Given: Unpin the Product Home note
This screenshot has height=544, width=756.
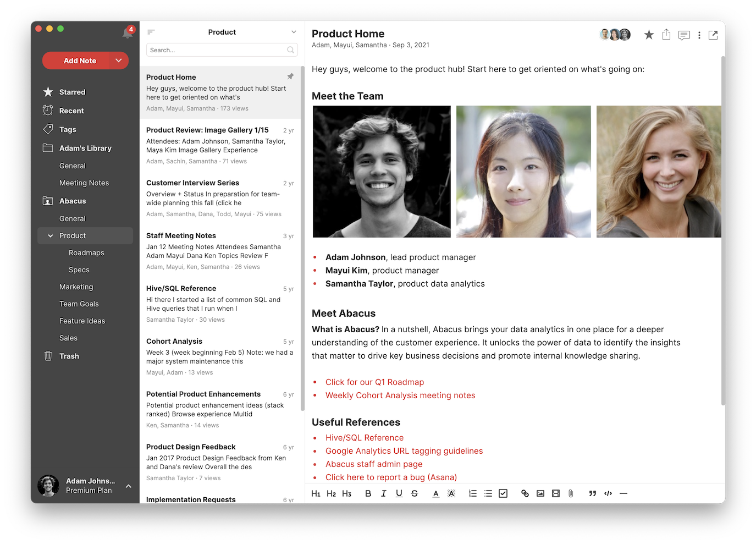Looking at the screenshot, I should click(290, 76).
